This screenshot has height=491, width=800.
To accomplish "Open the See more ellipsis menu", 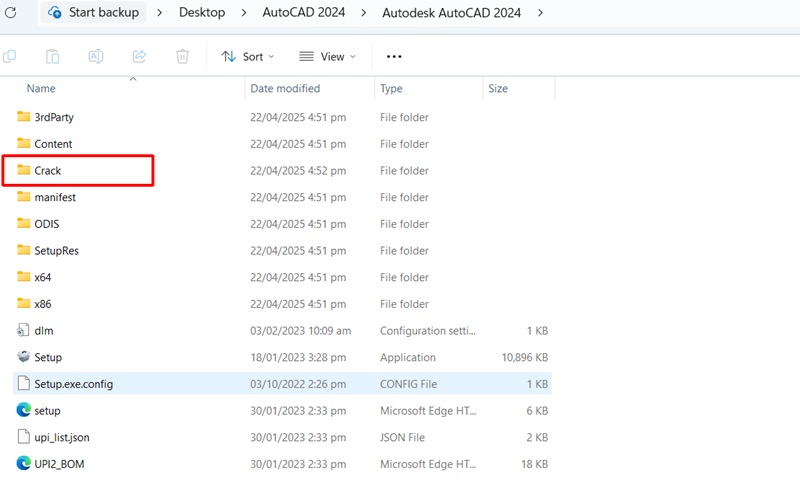I will pyautogui.click(x=394, y=57).
